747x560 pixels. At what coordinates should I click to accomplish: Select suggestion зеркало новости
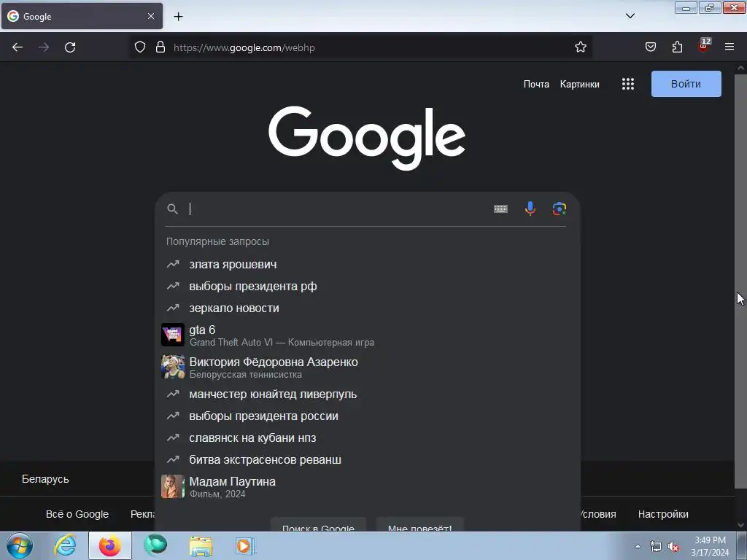366,308
